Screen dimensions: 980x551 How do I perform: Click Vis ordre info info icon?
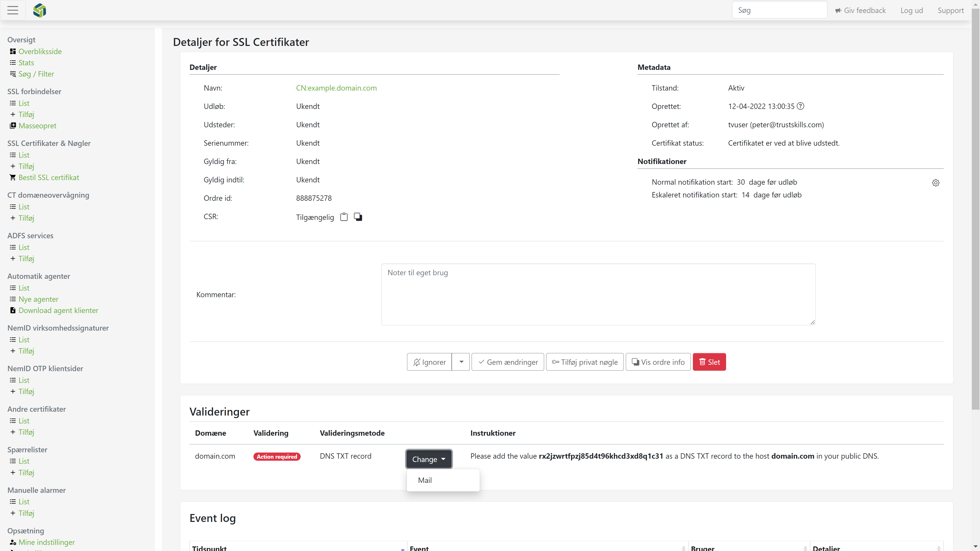(635, 362)
